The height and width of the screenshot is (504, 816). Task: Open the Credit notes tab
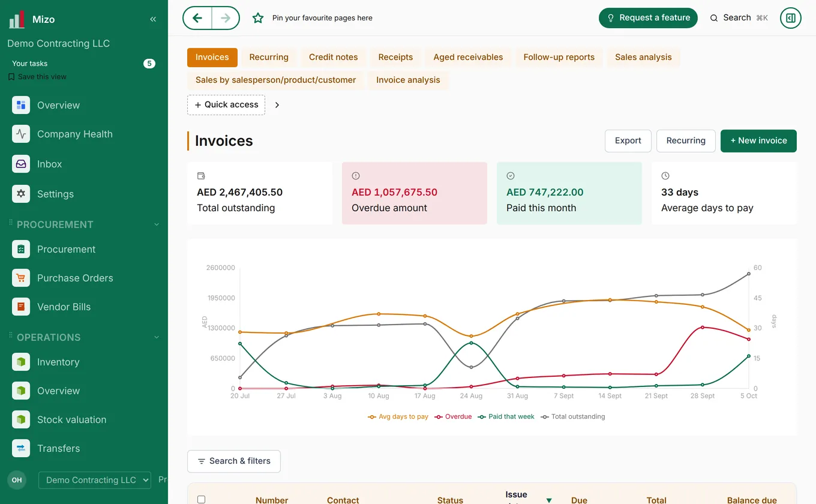[x=334, y=58]
